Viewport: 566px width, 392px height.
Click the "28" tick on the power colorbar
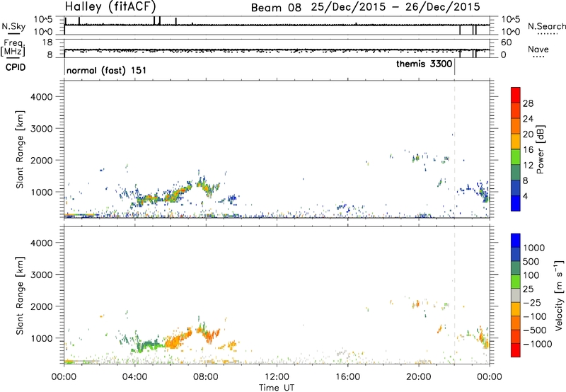click(528, 103)
